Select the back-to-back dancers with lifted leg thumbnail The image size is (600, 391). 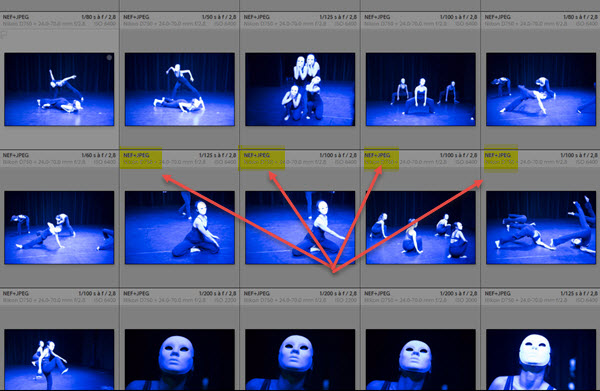(59, 359)
